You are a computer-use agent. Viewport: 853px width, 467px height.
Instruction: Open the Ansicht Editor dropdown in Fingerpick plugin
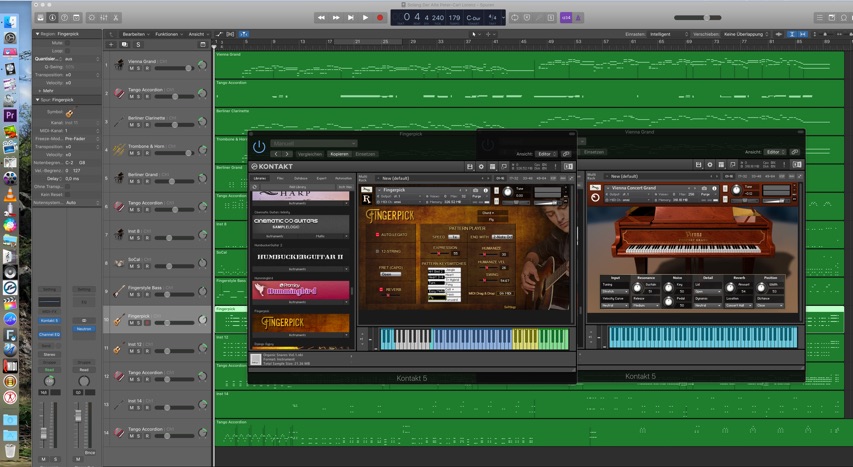click(546, 154)
